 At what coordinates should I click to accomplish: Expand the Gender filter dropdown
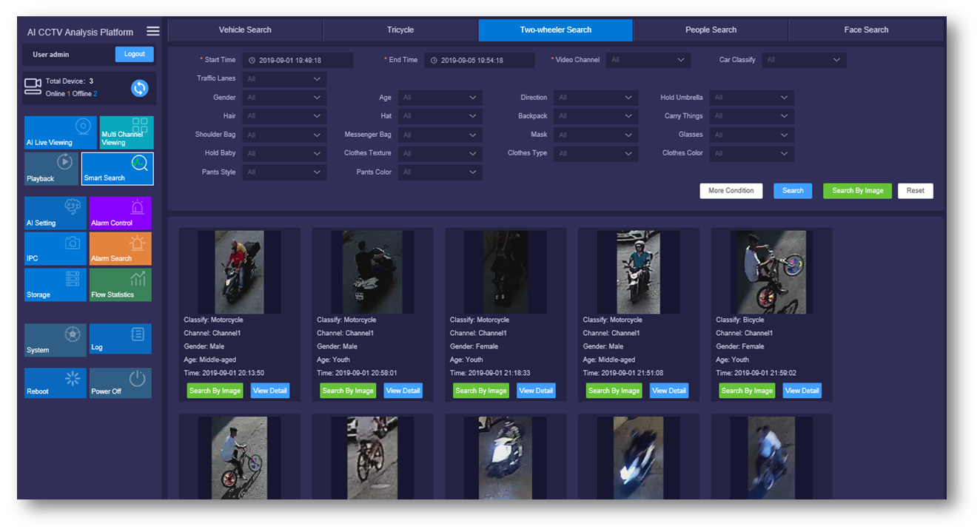point(283,98)
